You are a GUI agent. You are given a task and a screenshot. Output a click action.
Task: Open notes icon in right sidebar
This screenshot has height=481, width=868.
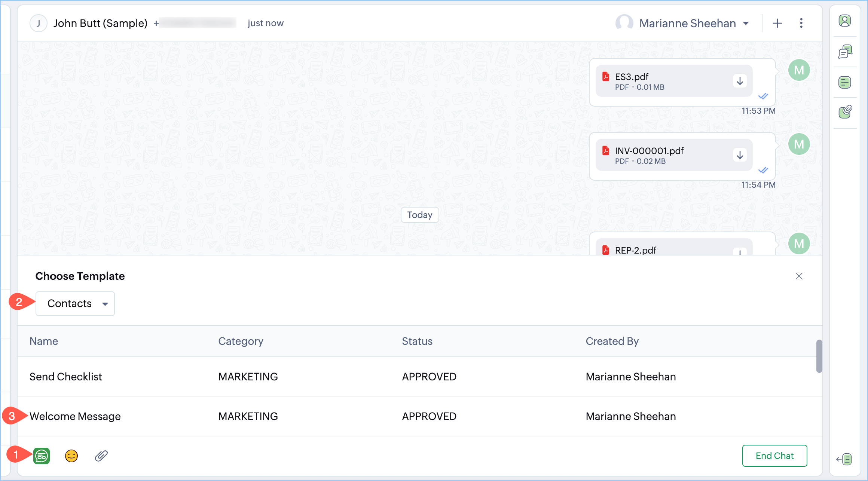click(845, 82)
